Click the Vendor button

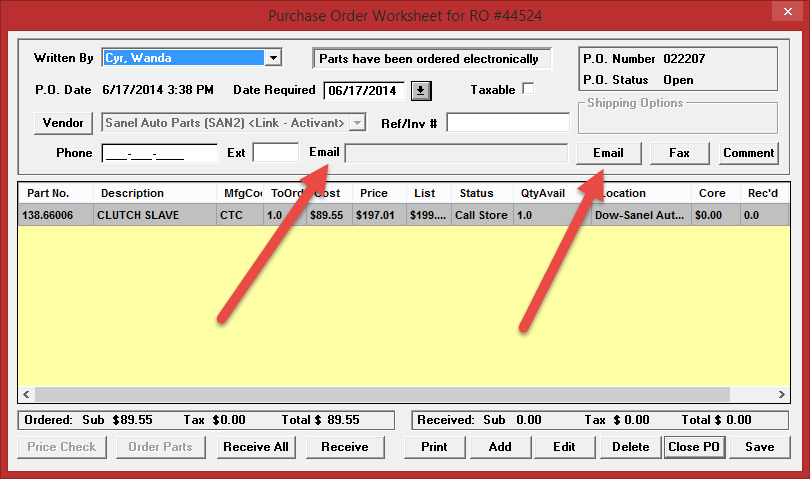click(63, 123)
